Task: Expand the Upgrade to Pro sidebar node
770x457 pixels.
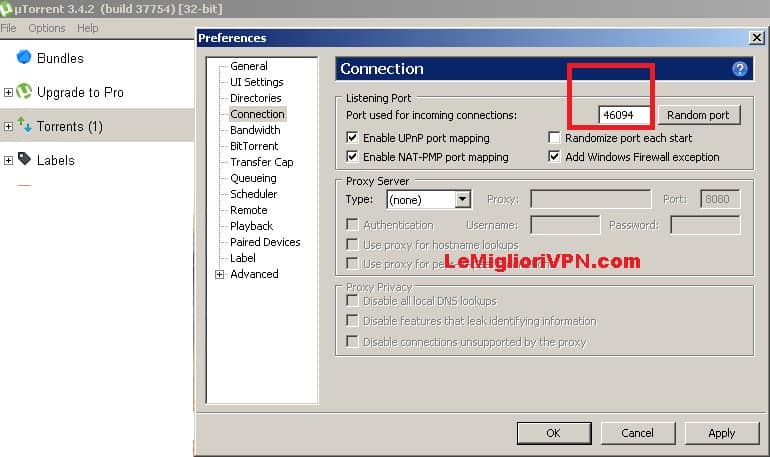Action: coord(8,92)
